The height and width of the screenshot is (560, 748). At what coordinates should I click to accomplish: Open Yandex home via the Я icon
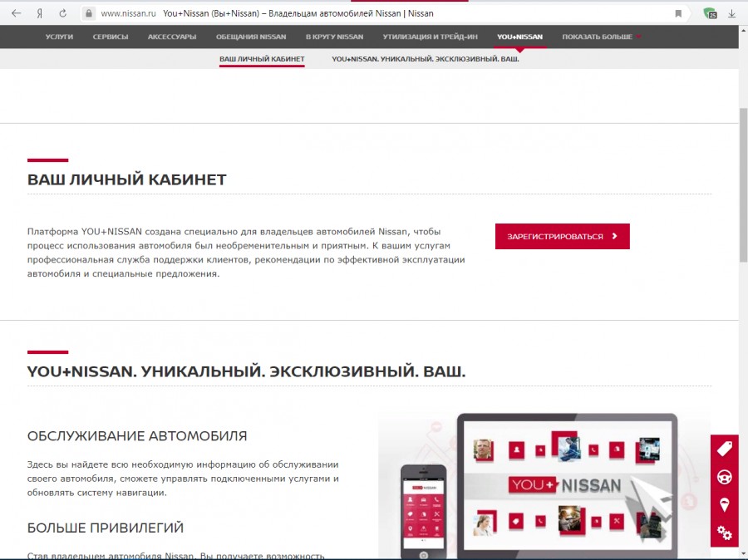40,13
